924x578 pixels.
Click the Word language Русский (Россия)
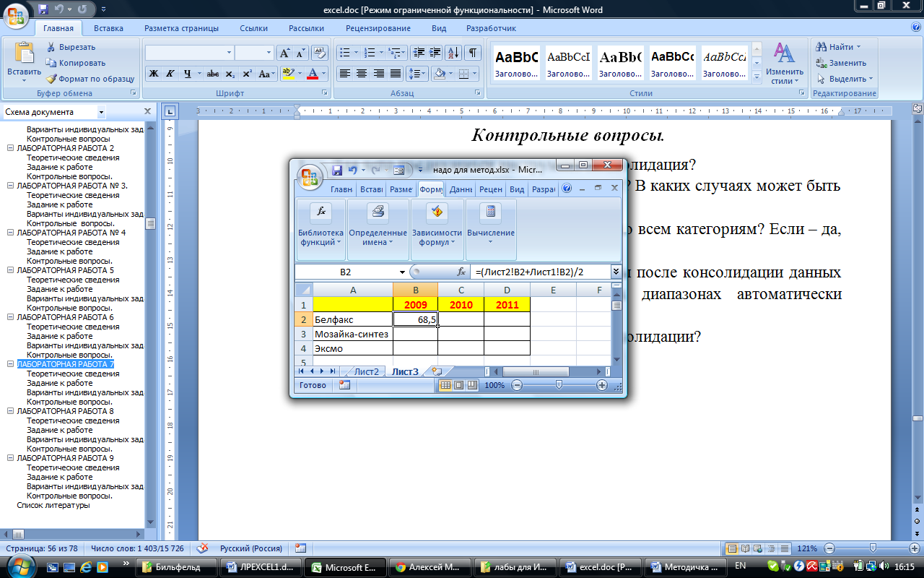pyautogui.click(x=250, y=548)
